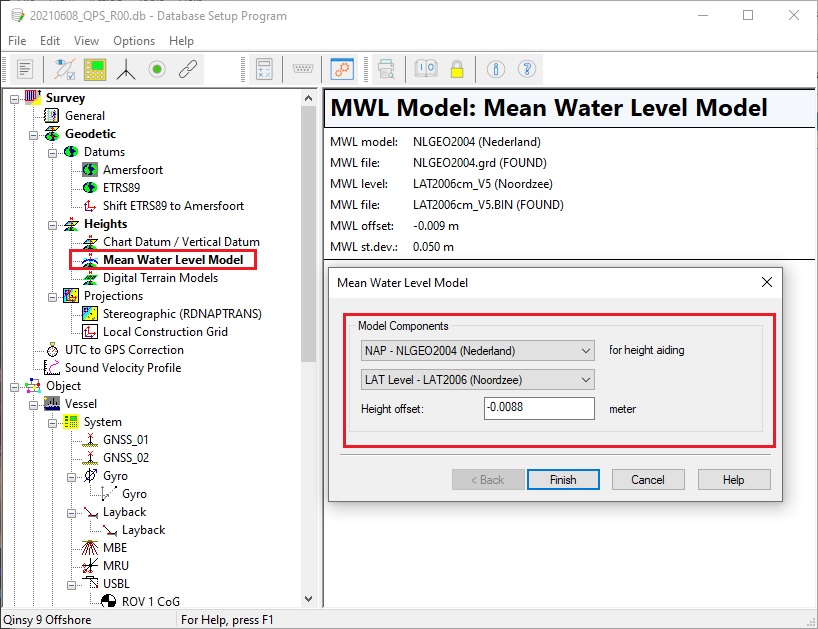Select Chart Datum / Vertical Datum item
This screenshot has width=818, height=629.
click(182, 241)
